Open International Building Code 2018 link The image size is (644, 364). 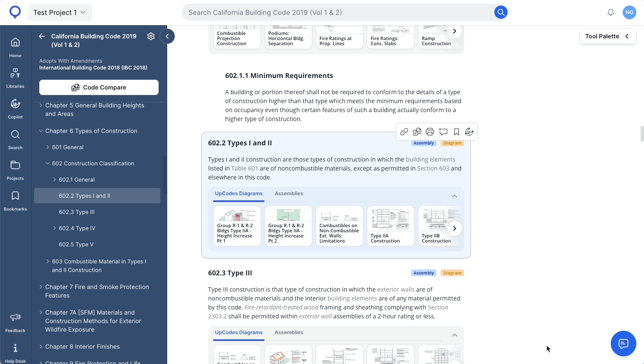point(93,68)
